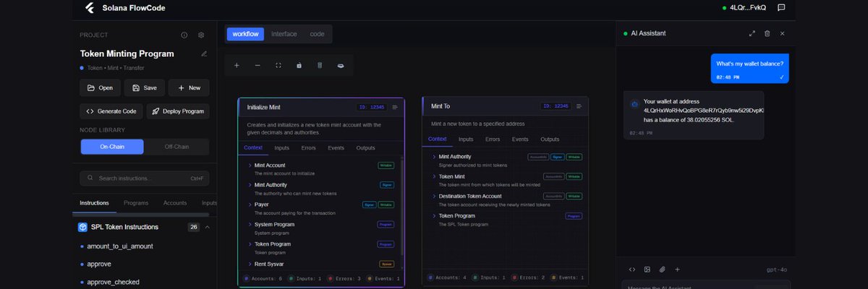Click the SPL Token Instructions cube icon

point(82,227)
